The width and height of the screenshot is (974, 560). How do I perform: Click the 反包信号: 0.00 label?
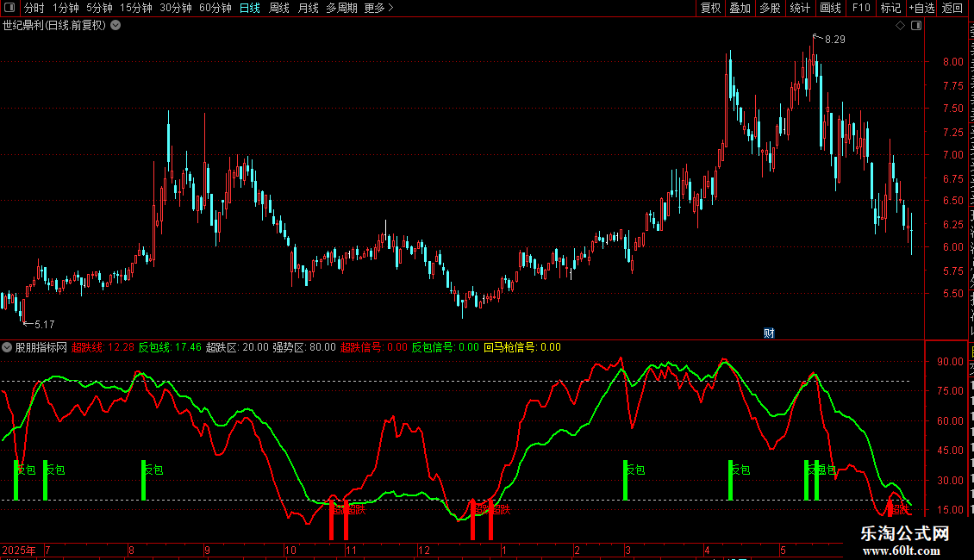click(x=446, y=348)
